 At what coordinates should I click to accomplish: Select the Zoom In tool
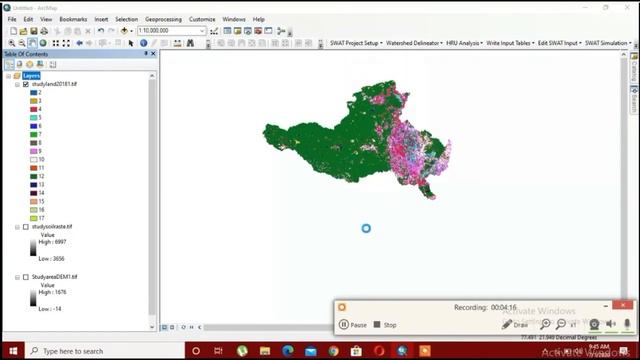[12, 43]
